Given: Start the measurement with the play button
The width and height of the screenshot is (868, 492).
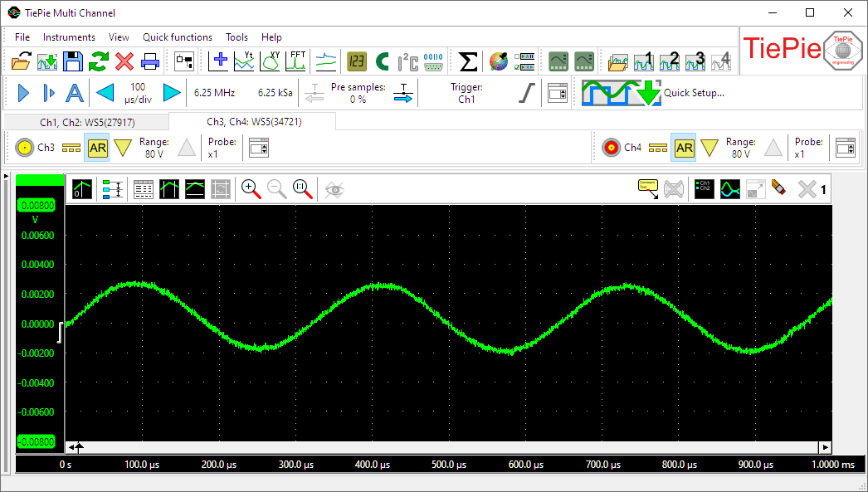Looking at the screenshot, I should (x=22, y=92).
